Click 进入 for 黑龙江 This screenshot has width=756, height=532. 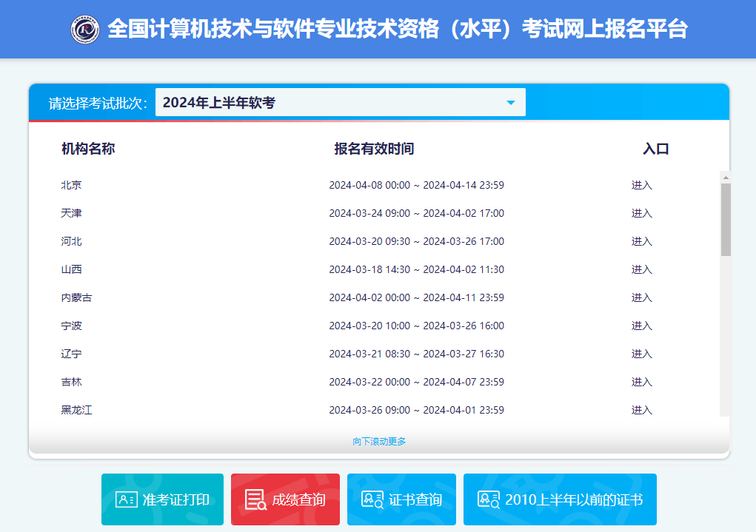641,410
